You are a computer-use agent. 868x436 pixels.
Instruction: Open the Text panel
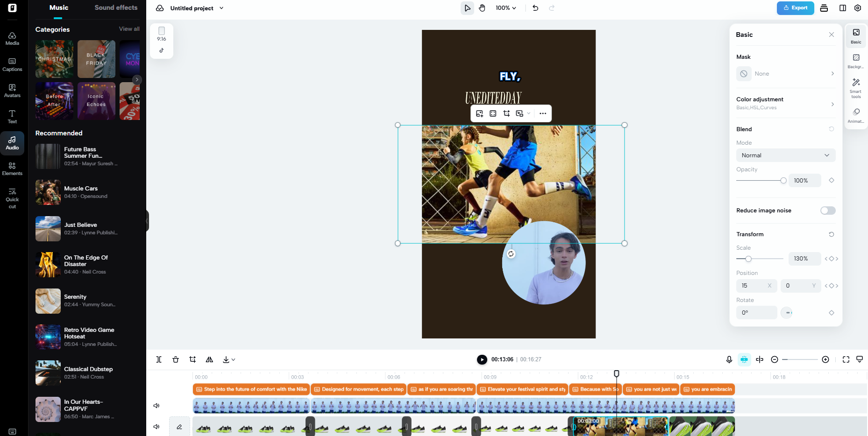pyautogui.click(x=12, y=117)
